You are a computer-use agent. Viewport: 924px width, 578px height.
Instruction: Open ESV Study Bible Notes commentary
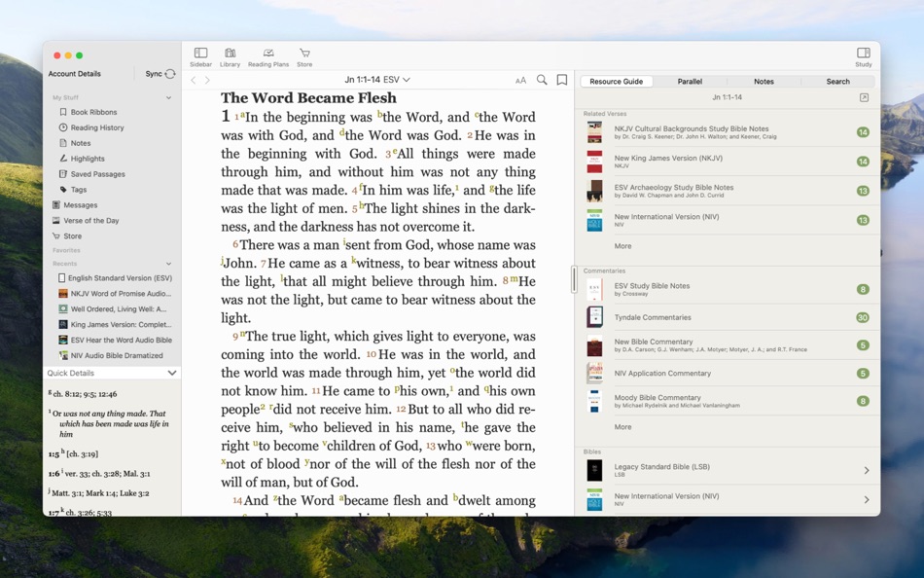[x=729, y=289]
